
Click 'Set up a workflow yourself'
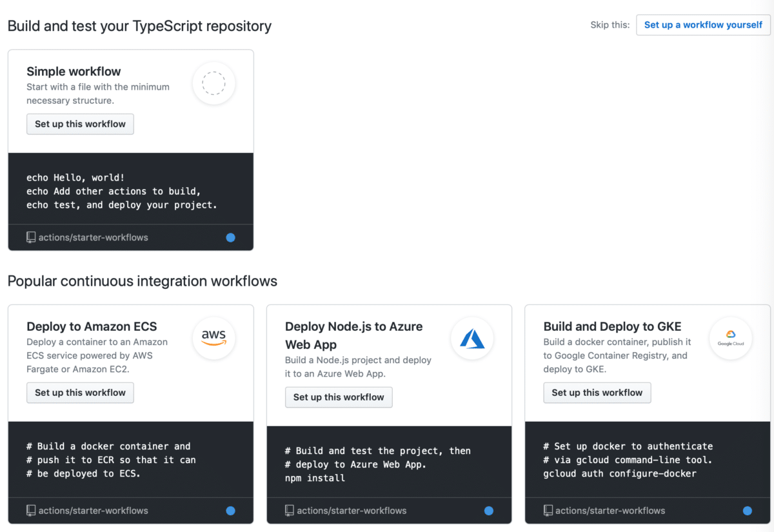click(703, 25)
